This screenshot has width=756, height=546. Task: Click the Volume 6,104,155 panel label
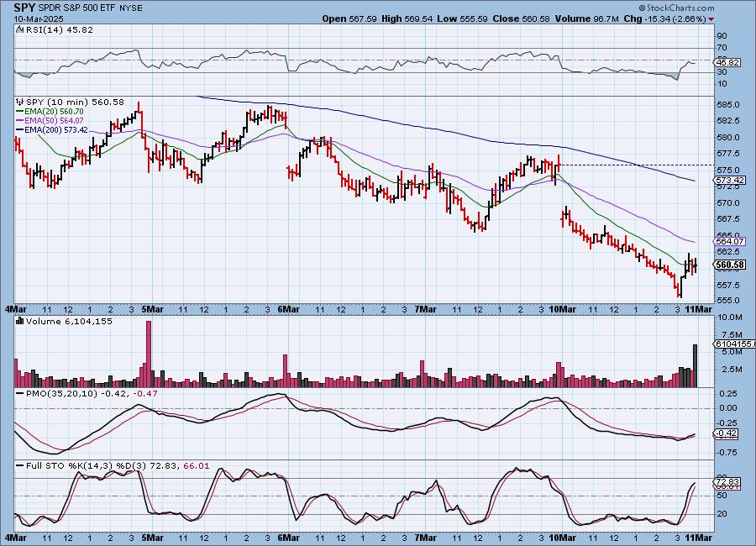point(69,321)
